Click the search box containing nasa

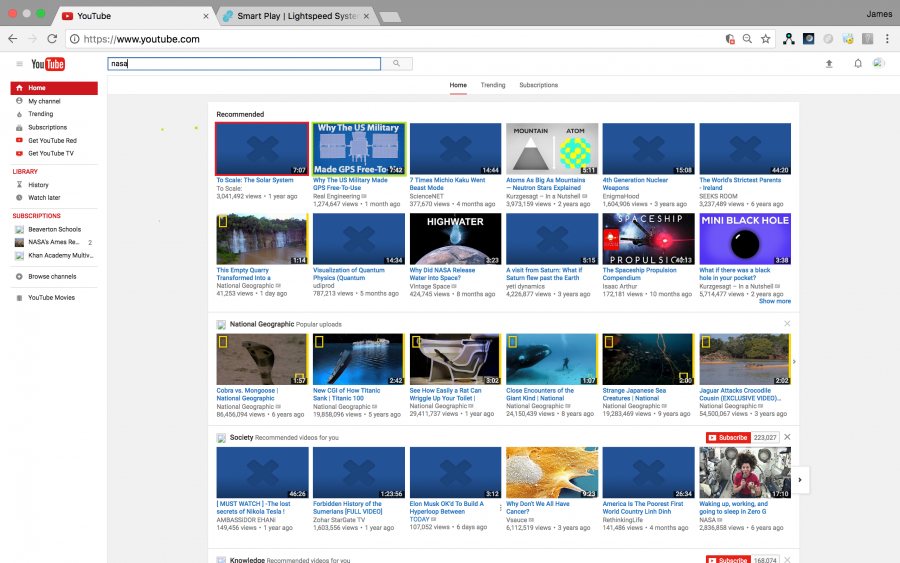tap(244, 64)
